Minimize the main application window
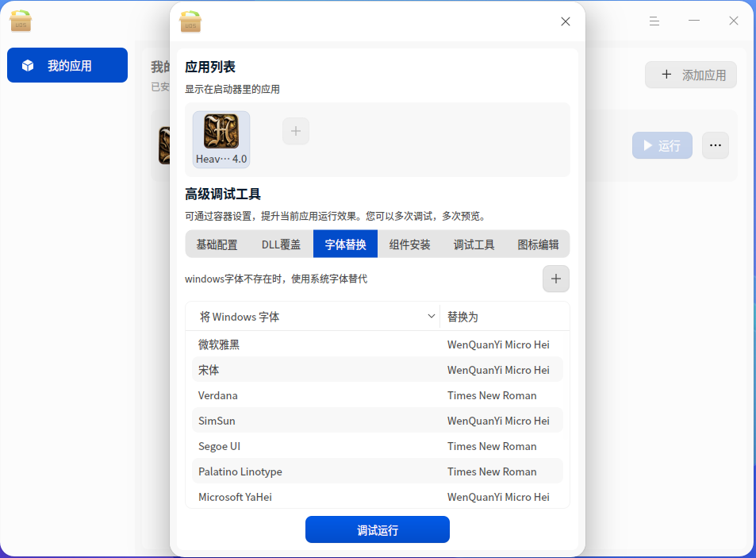Image resolution: width=756 pixels, height=558 pixels. (694, 21)
